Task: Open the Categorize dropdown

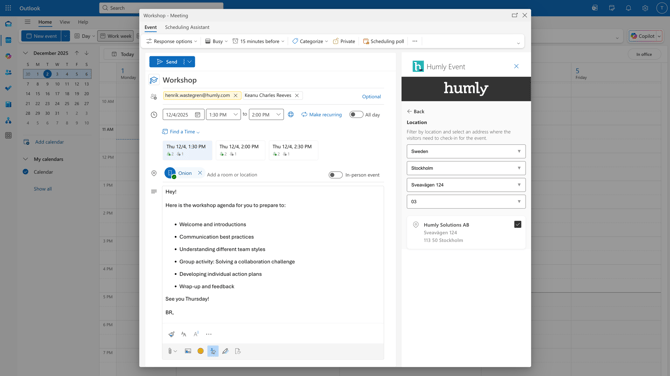Action: 310,41
